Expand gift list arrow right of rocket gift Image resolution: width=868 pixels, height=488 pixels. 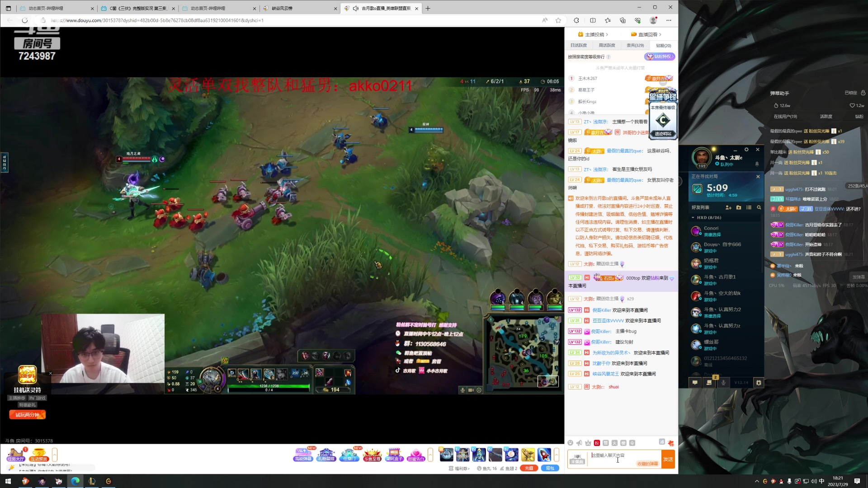[557, 455]
